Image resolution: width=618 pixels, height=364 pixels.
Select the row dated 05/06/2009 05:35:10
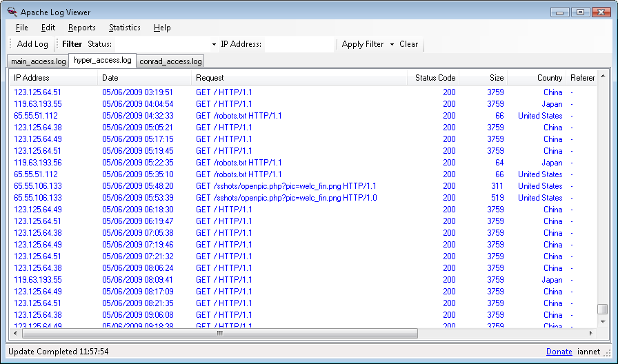(303, 174)
